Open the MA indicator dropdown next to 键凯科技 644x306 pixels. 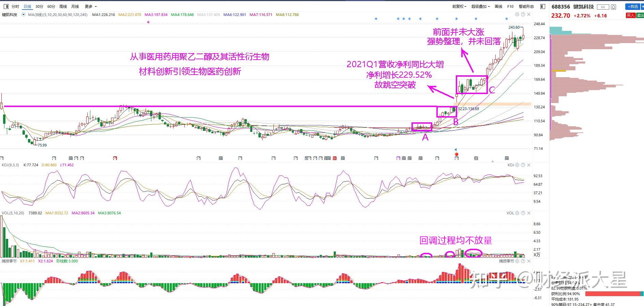tap(24, 15)
